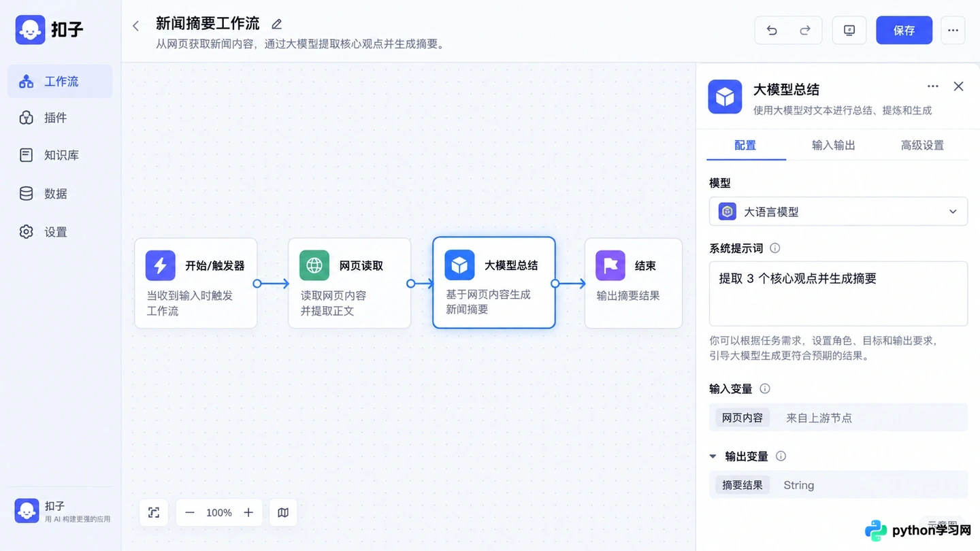Viewport: 980px width, 551px height.
Task: Select the 大模型总结 node cube icon
Action: click(x=459, y=265)
